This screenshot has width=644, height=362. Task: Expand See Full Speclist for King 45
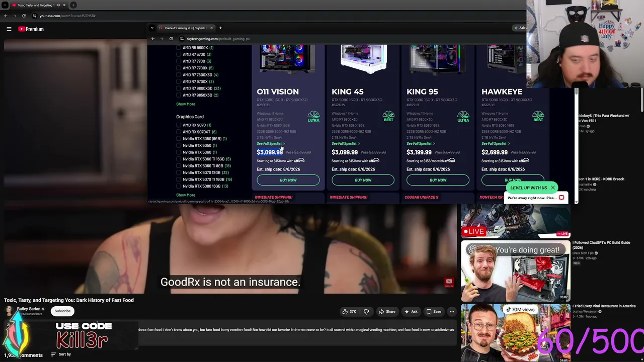tap(346, 144)
